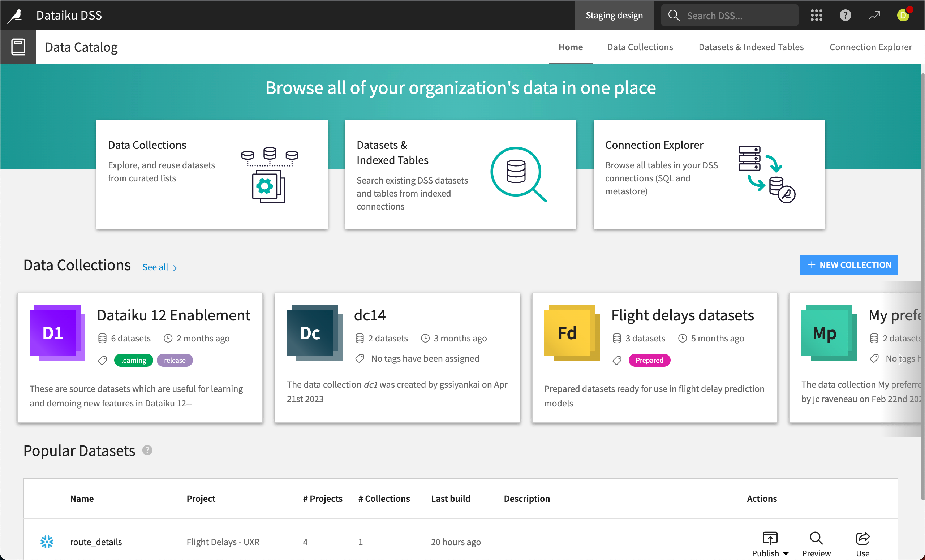Click the Popular Datasets help icon
Screen dimensions: 925x560
(x=147, y=450)
